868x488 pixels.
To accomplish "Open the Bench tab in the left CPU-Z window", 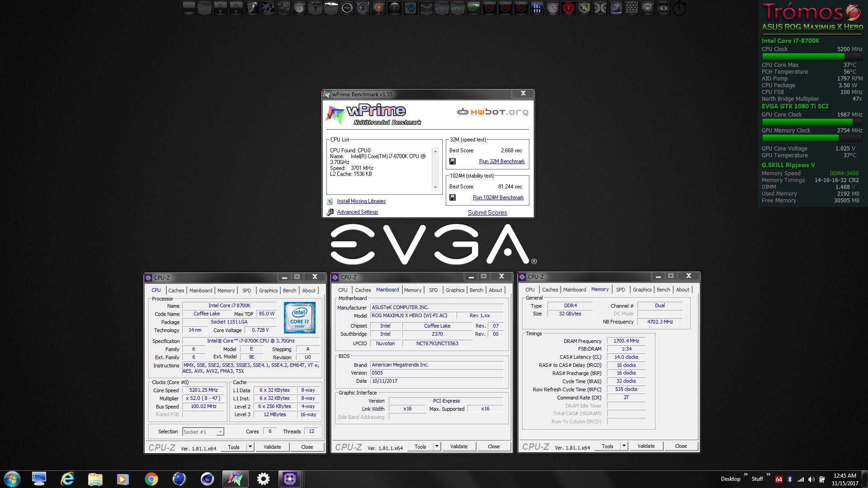I will pyautogui.click(x=289, y=291).
